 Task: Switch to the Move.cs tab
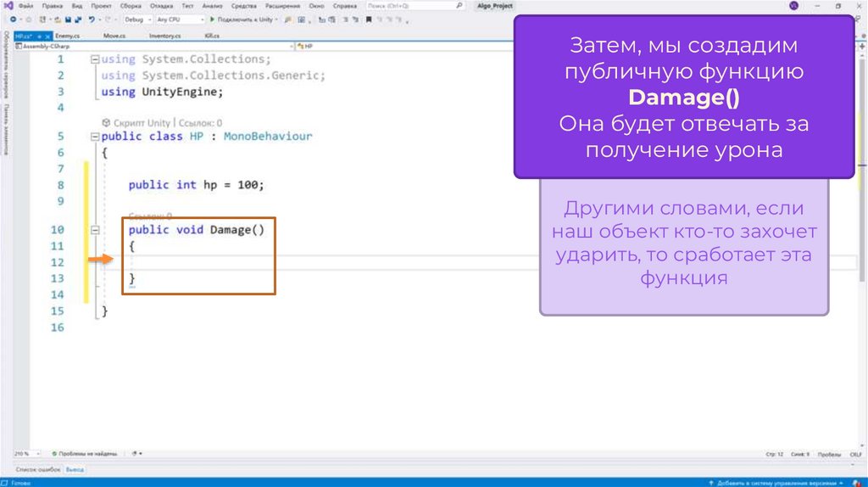coord(114,36)
